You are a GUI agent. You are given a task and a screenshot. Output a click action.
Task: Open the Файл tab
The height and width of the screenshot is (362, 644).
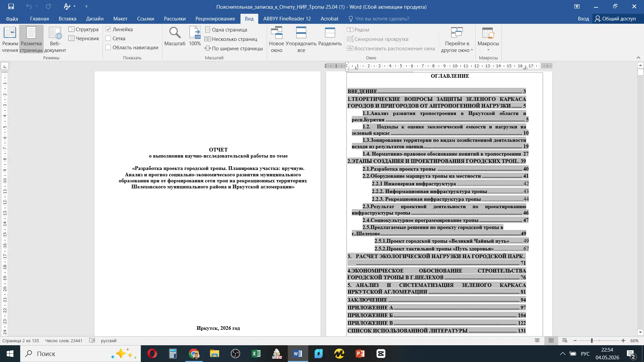pos(12,19)
